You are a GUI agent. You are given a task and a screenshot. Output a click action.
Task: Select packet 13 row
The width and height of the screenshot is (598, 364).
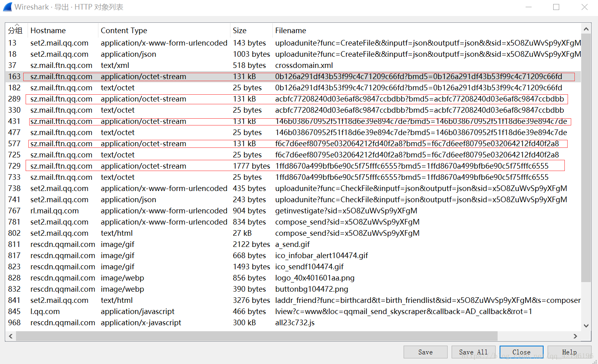pos(293,43)
